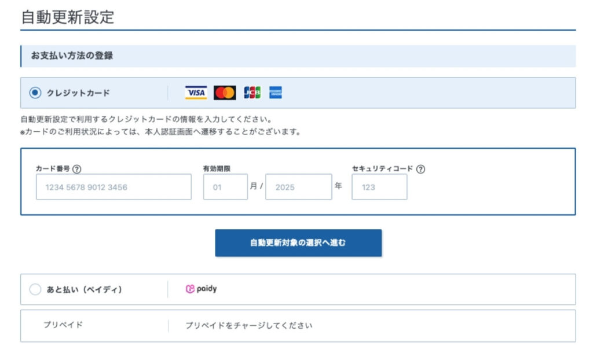Click the American Express brand icon
The image size is (593, 364).
click(x=274, y=92)
